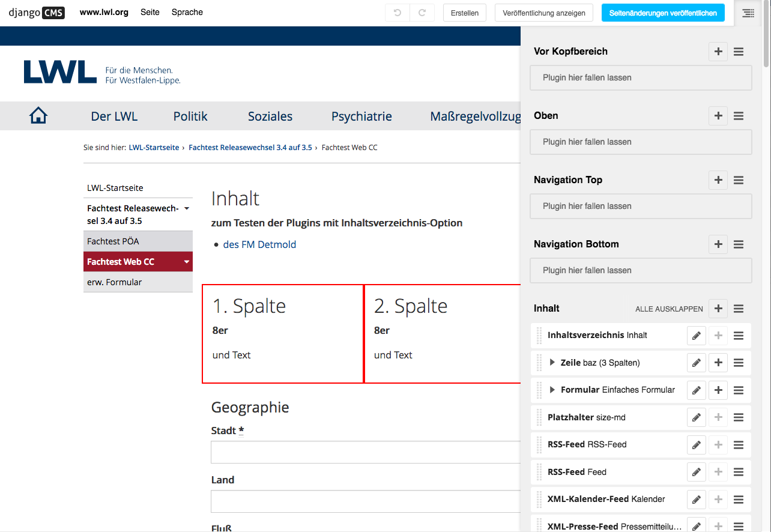Edit the RSS-Feed Feed plugin
The width and height of the screenshot is (771, 532).
pyautogui.click(x=697, y=472)
